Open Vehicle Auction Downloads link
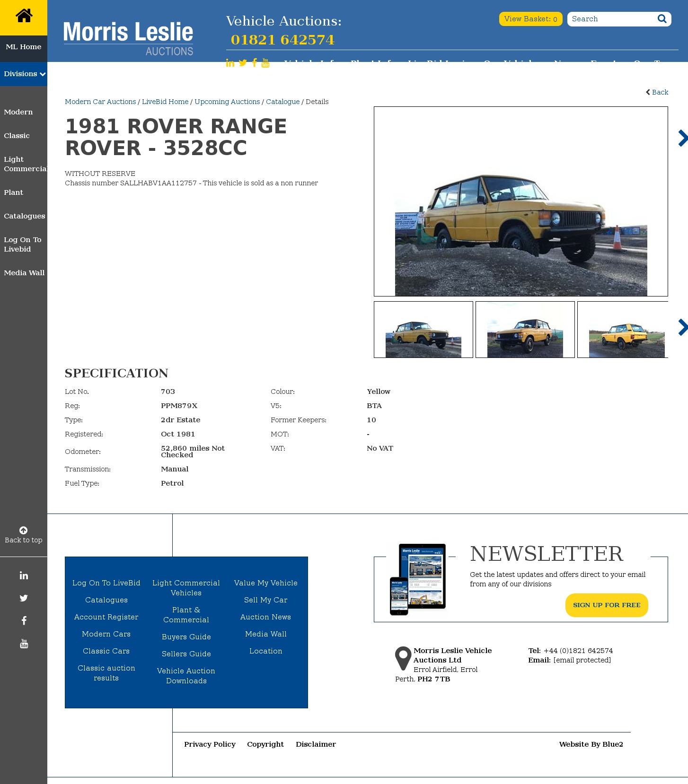The image size is (688, 784). 186,676
